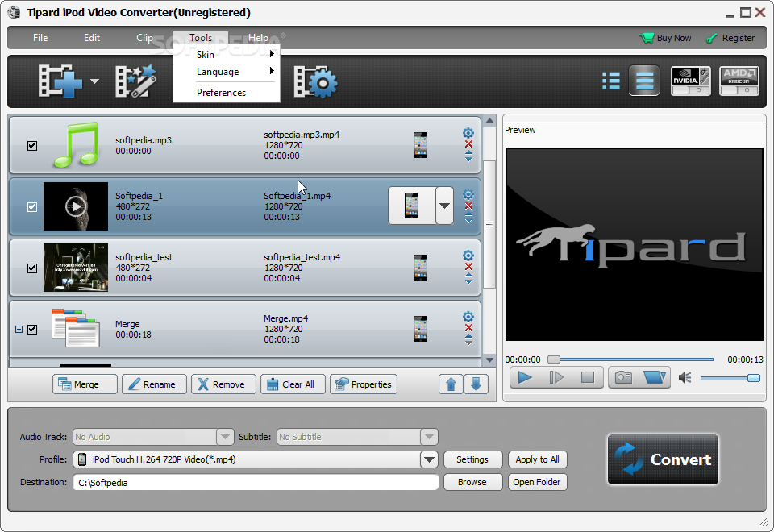Open the File menu
This screenshot has height=532, width=774.
[40, 38]
